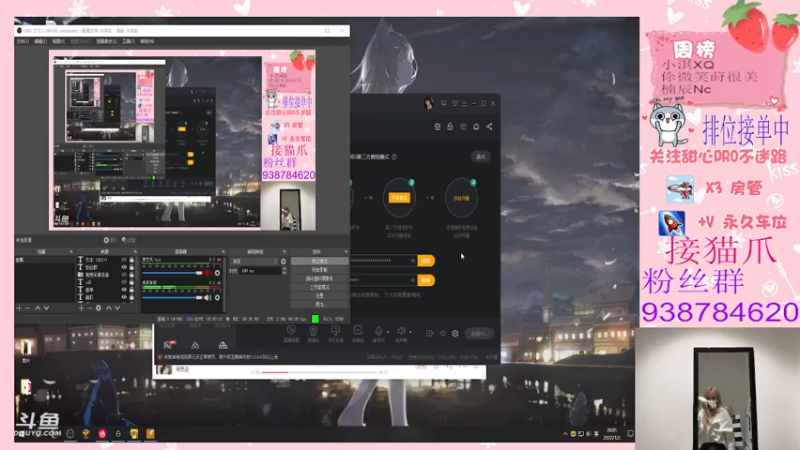The image size is (800, 450).
Task: Toggle lock on 视频采集设备 source
Action: pyautogui.click(x=132, y=274)
